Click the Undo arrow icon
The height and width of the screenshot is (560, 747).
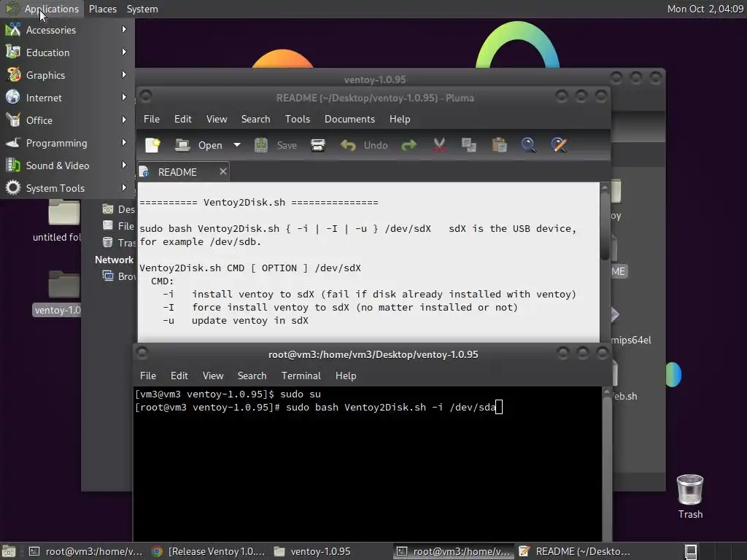(348, 145)
